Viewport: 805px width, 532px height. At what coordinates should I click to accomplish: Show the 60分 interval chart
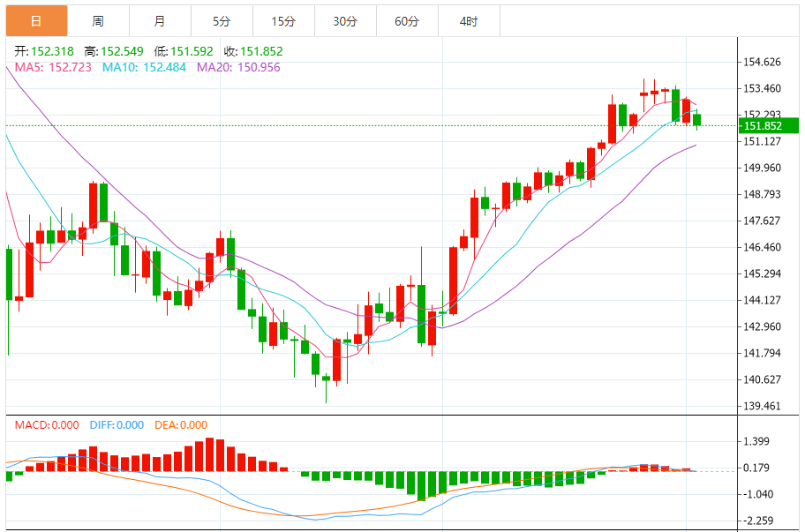pos(407,21)
